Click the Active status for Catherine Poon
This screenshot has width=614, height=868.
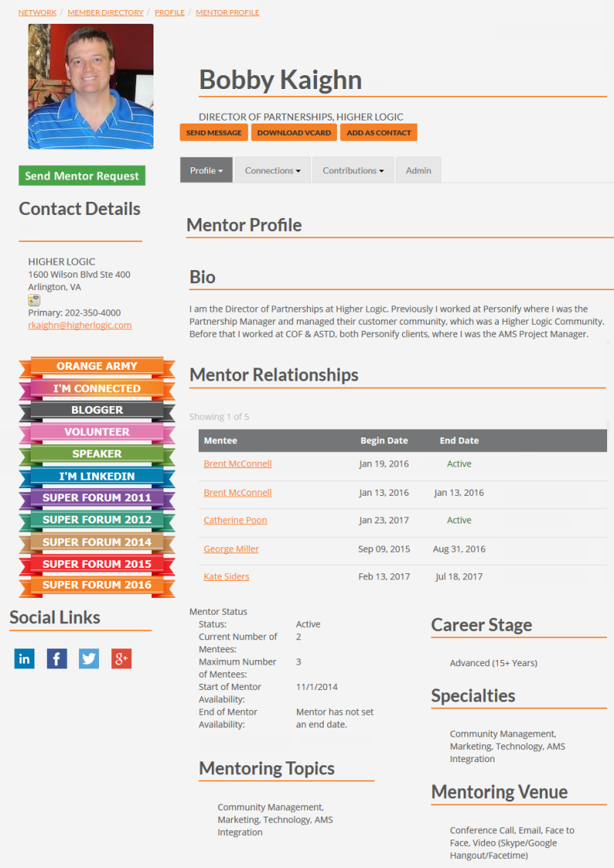(x=459, y=520)
